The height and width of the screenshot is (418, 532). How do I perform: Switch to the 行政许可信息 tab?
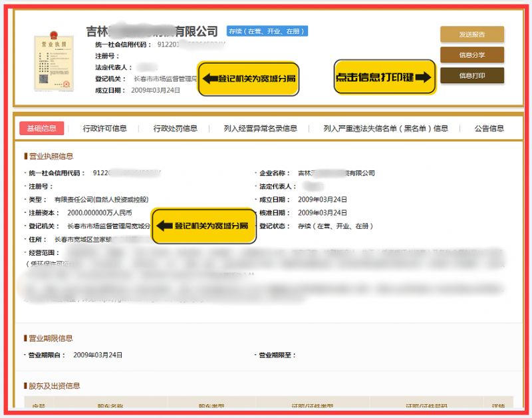pos(104,128)
